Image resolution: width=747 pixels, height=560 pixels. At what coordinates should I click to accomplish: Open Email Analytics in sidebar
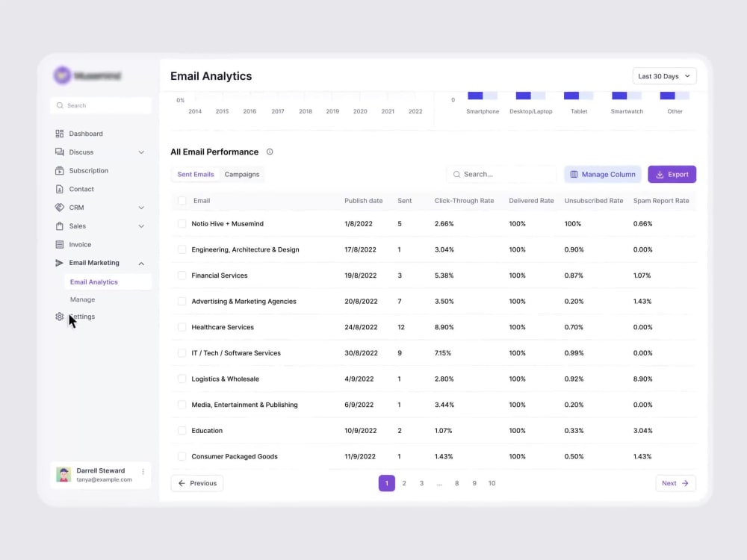pos(108,282)
